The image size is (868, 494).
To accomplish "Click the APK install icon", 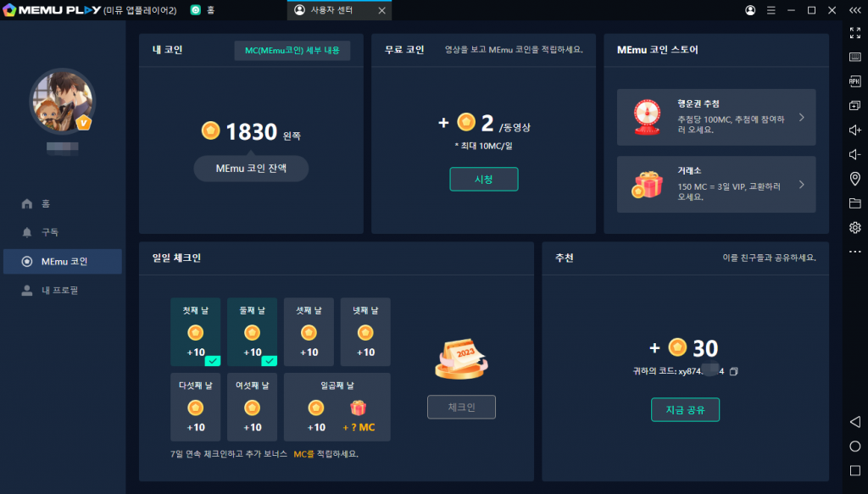I will coord(854,81).
